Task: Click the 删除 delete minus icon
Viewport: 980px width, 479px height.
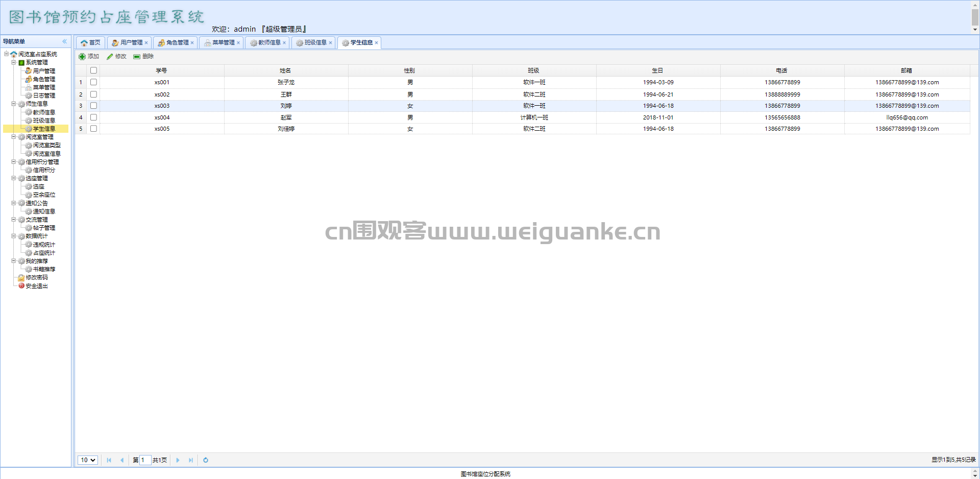Action: click(x=137, y=57)
